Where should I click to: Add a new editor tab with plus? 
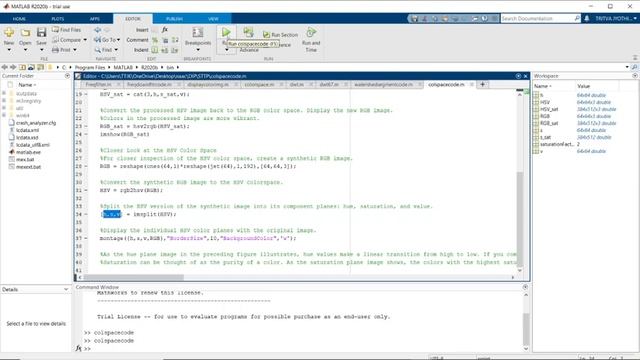(482, 84)
